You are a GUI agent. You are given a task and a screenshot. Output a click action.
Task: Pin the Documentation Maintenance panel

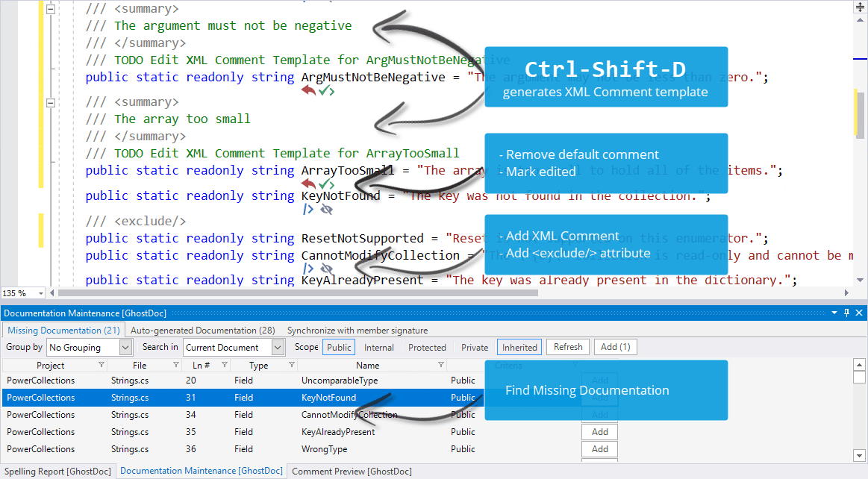click(847, 313)
